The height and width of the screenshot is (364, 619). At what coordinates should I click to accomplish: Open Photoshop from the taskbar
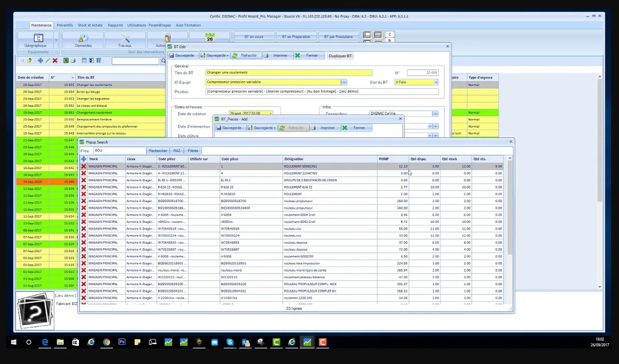[122, 342]
